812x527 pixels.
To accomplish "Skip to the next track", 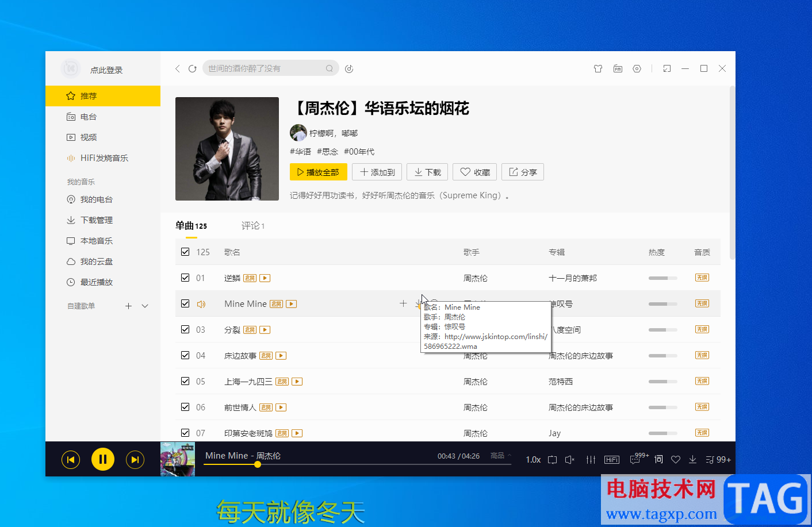I will [x=135, y=459].
